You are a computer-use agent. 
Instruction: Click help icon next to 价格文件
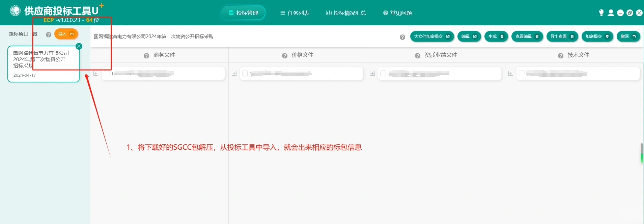pyautogui.click(x=285, y=56)
